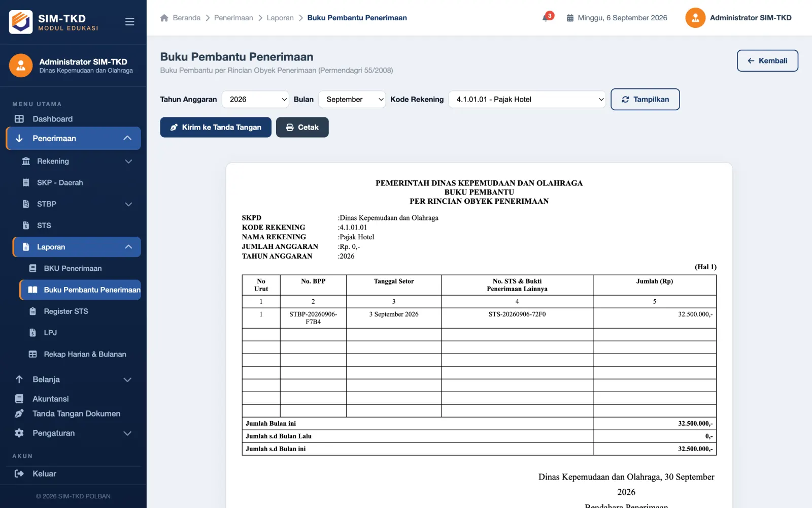Expand the Rekening submenu chevron
This screenshot has height=508, width=812.
tap(128, 161)
